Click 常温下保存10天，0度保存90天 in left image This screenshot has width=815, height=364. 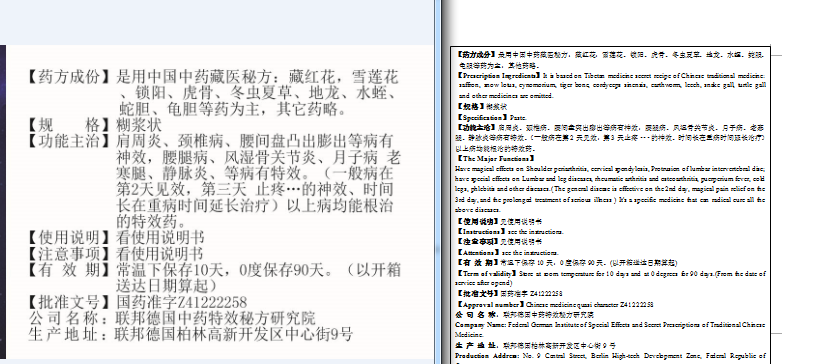tap(222, 270)
